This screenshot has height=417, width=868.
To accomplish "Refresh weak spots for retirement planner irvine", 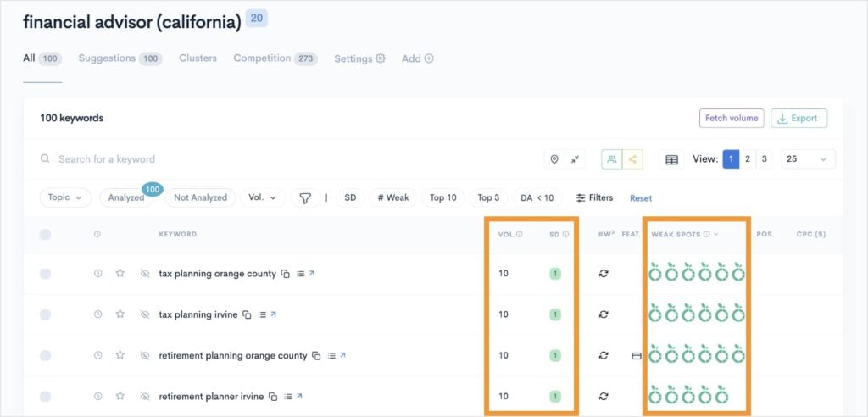I will point(604,396).
